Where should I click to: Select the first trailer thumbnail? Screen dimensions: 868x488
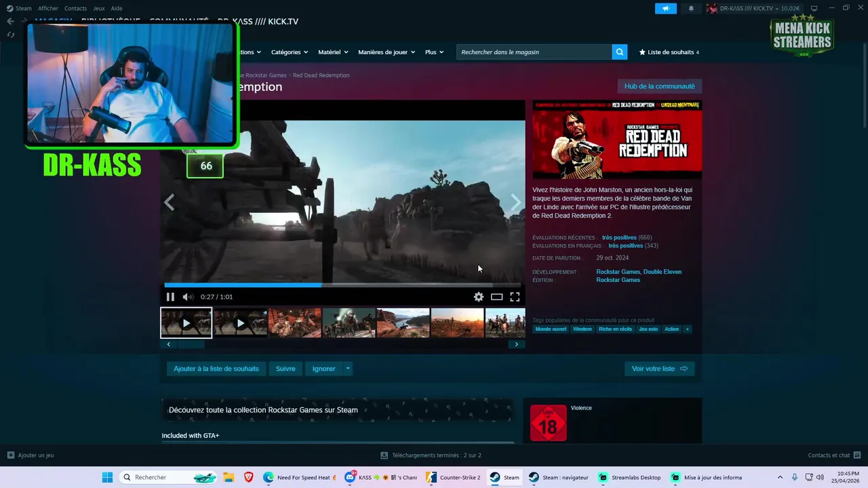[186, 323]
